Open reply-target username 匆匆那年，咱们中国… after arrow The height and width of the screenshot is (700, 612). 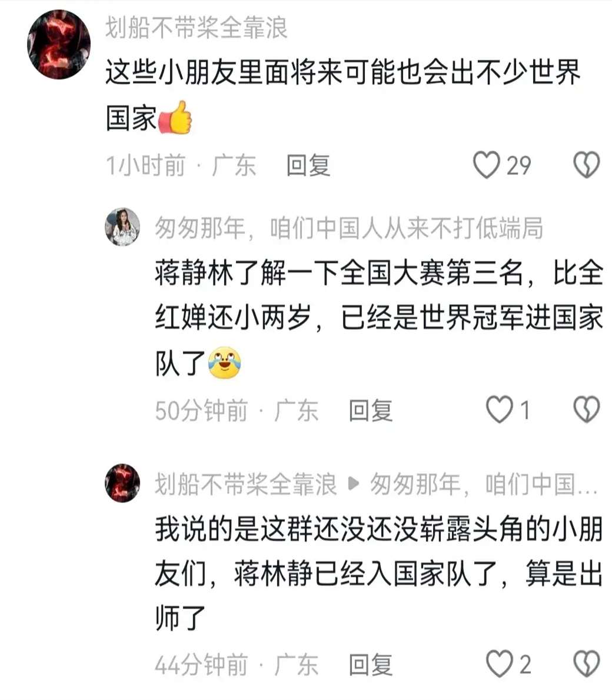pos(484,484)
